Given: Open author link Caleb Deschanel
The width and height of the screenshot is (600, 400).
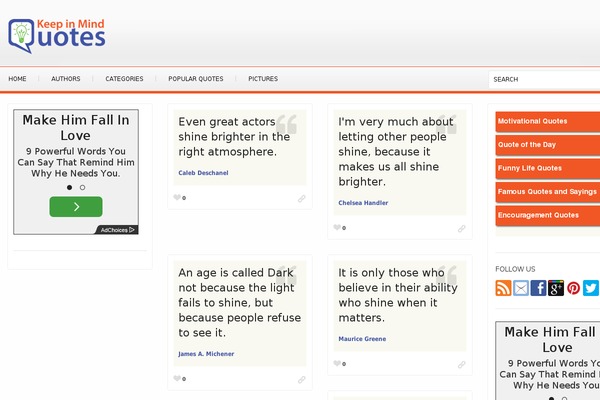Looking at the screenshot, I should [x=203, y=173].
